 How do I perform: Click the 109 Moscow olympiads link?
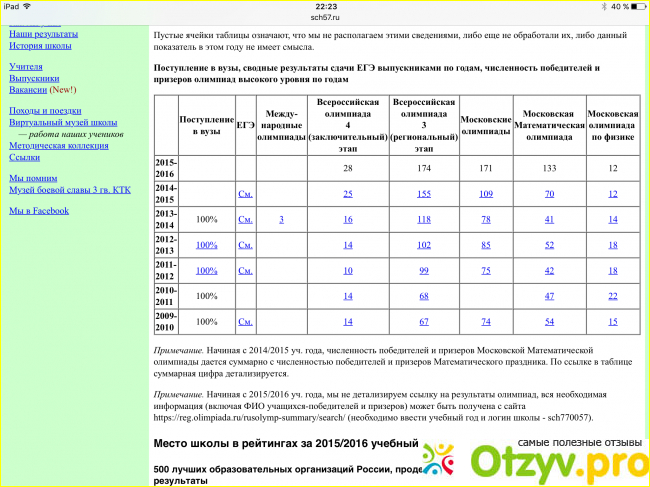[486, 194]
